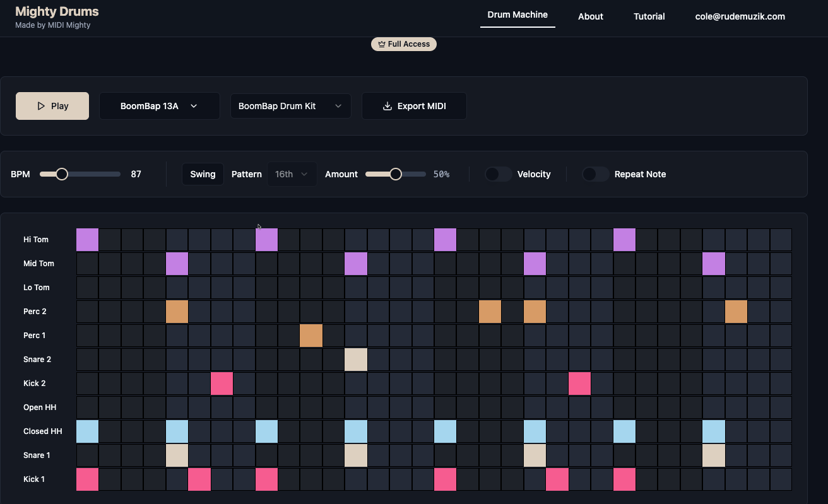The height and width of the screenshot is (504, 828).
Task: Open the BoomBap 13A pattern dropdown
Action: tap(159, 106)
